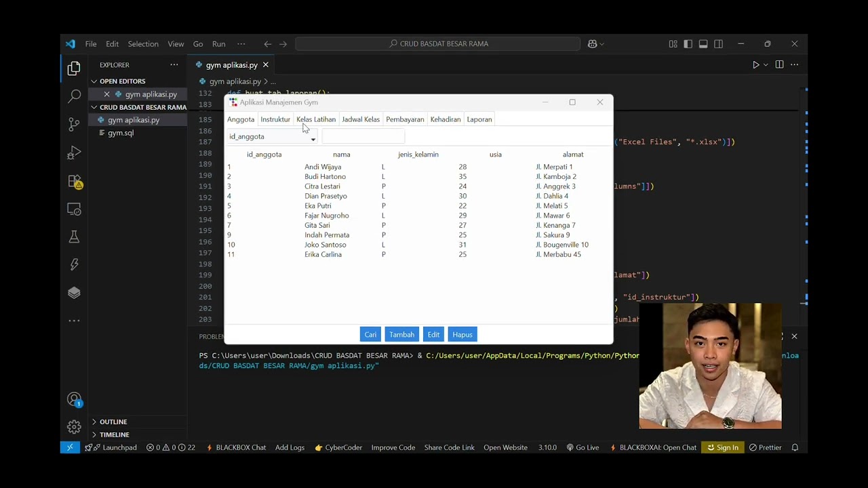Switch to the Kehadiran tab
The width and height of the screenshot is (868, 488).
(446, 119)
